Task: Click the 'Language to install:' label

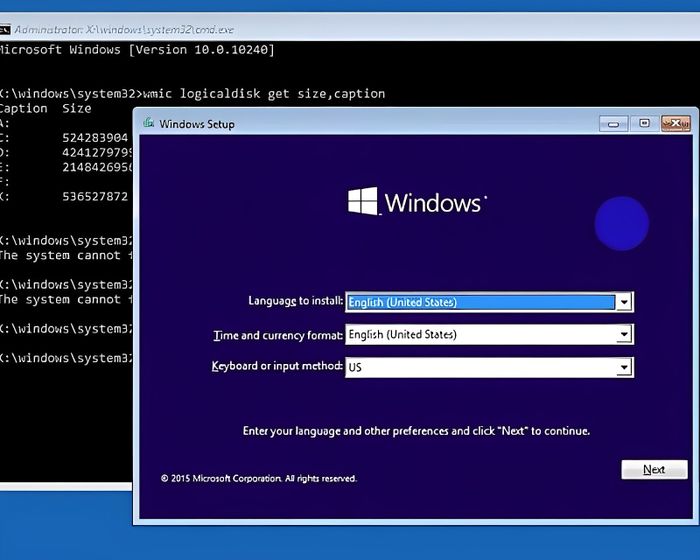Action: point(296,301)
